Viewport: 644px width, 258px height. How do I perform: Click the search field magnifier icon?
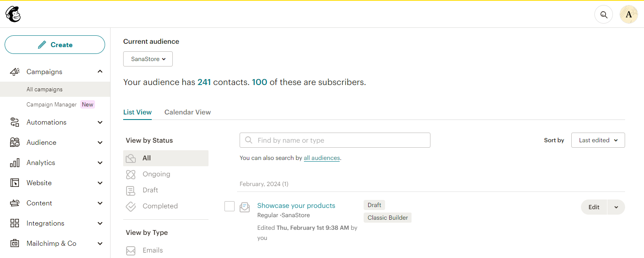248,140
